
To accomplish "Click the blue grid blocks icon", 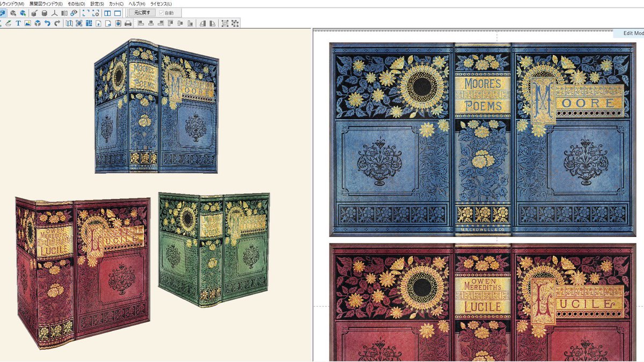I will tap(89, 23).
